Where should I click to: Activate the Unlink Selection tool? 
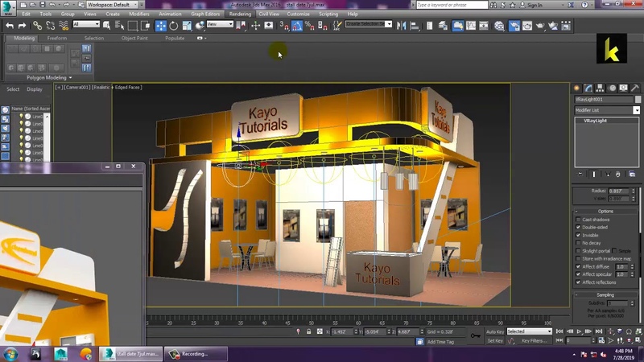click(x=51, y=26)
